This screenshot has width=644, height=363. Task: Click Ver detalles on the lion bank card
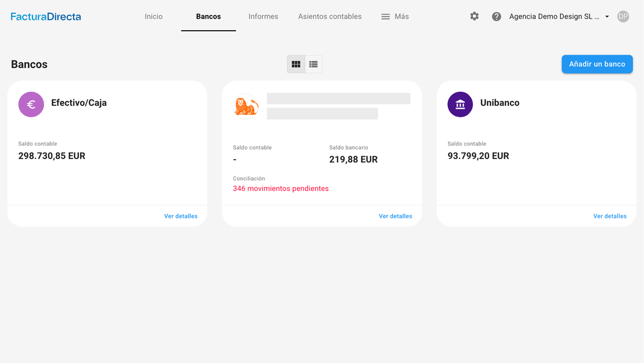coord(395,216)
